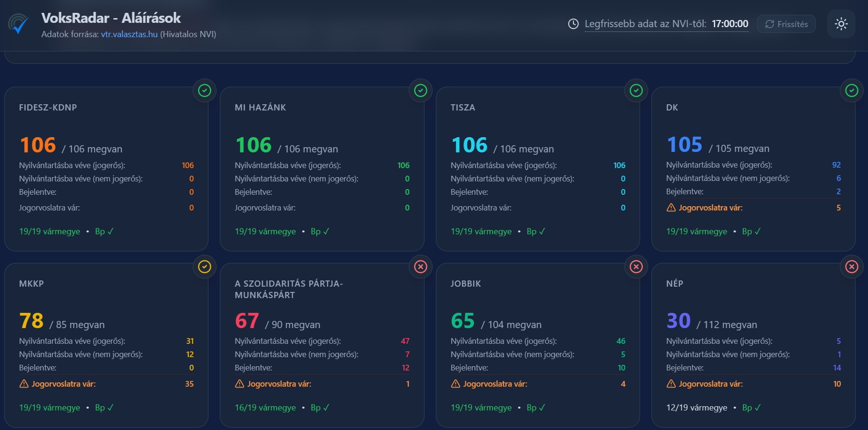
Task: Click the clock icon beside latest data
Action: (573, 24)
